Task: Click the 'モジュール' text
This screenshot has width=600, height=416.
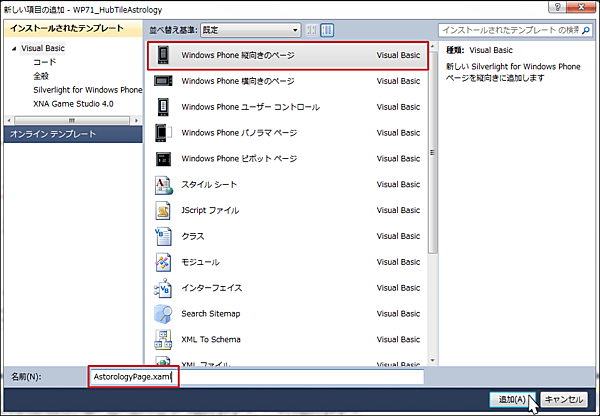Action: (x=201, y=262)
